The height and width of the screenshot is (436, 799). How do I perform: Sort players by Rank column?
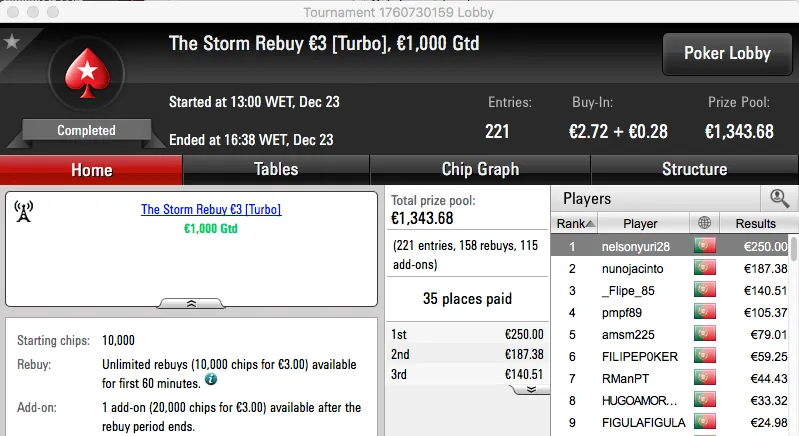(575, 223)
